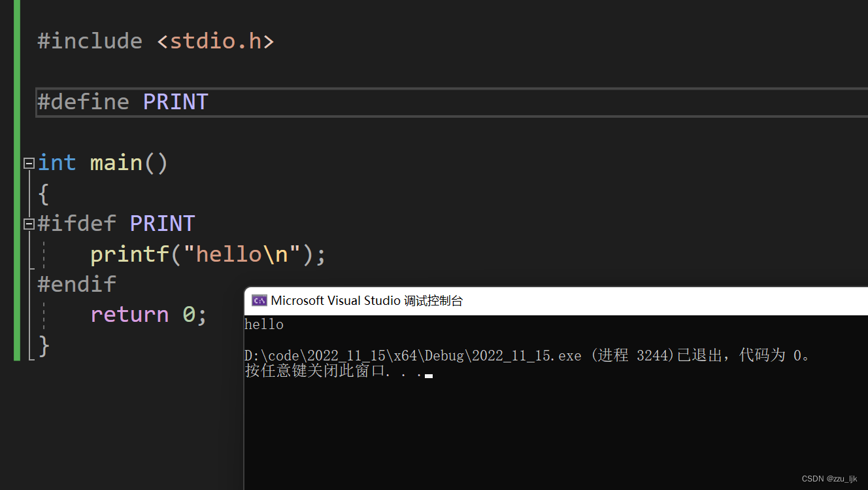The width and height of the screenshot is (868, 490).
Task: Click the #ifdef keyword
Action: 76,224
